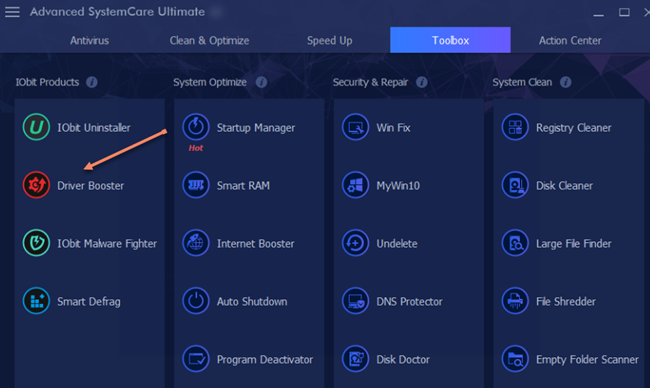Click the DNS Protector label
The image size is (650, 388).
(x=409, y=301)
